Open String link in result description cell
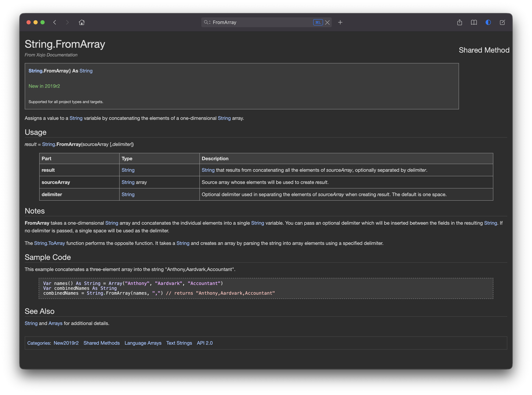This screenshot has width=532, height=395. (x=208, y=170)
